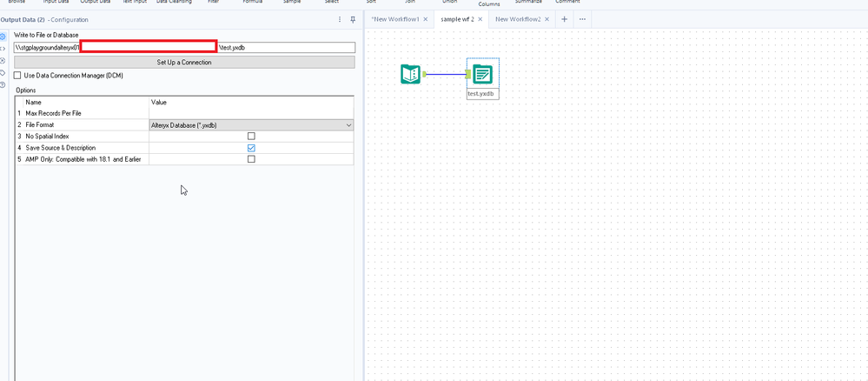Switch to the New Workflow2 tab
Screen dimensions: 868x381
518,19
